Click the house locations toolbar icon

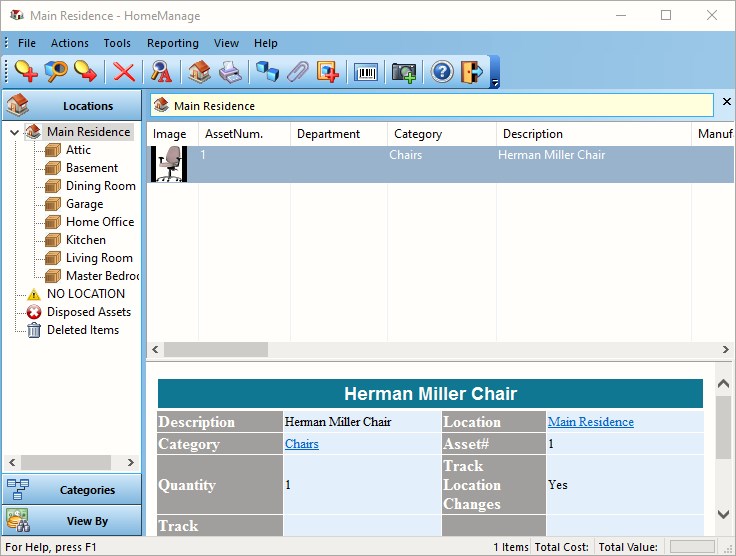point(199,72)
